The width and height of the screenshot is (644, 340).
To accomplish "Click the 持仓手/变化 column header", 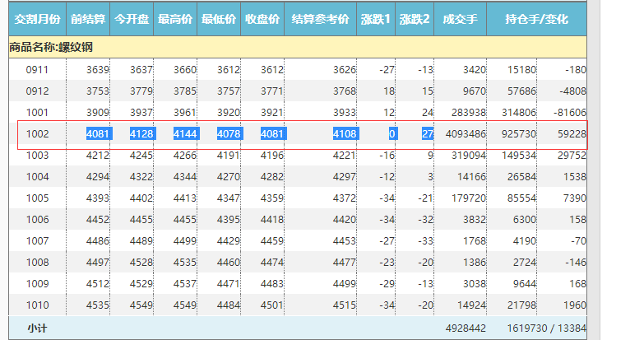I will coord(536,19).
